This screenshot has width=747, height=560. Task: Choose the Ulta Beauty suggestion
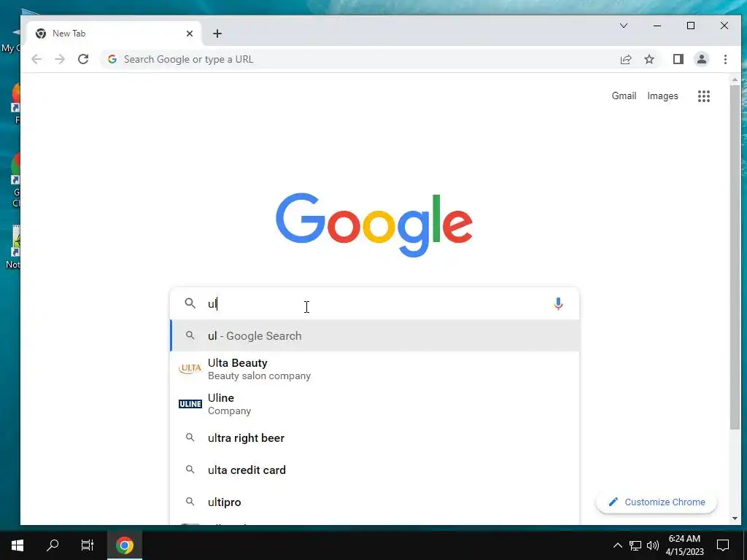(x=374, y=369)
